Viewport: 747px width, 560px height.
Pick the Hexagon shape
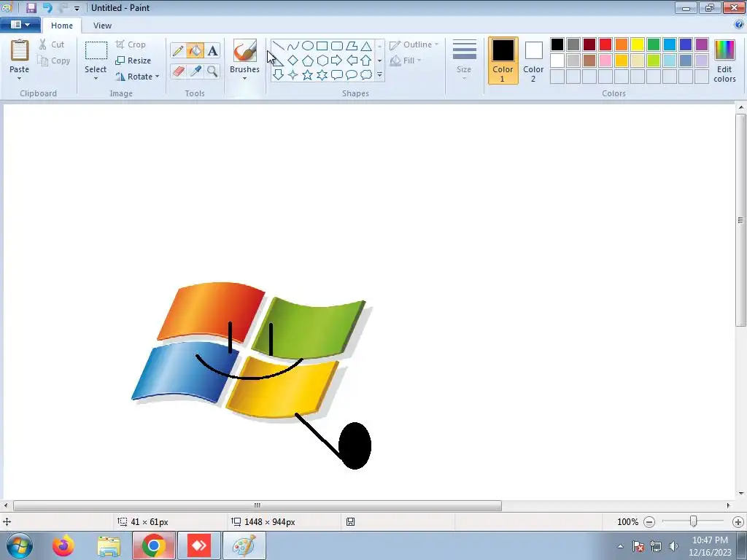click(322, 61)
